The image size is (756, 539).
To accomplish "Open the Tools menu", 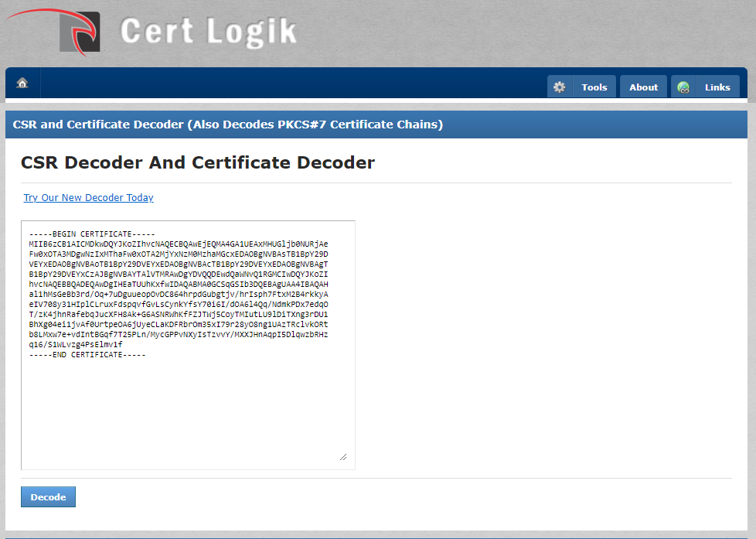I will tap(594, 87).
